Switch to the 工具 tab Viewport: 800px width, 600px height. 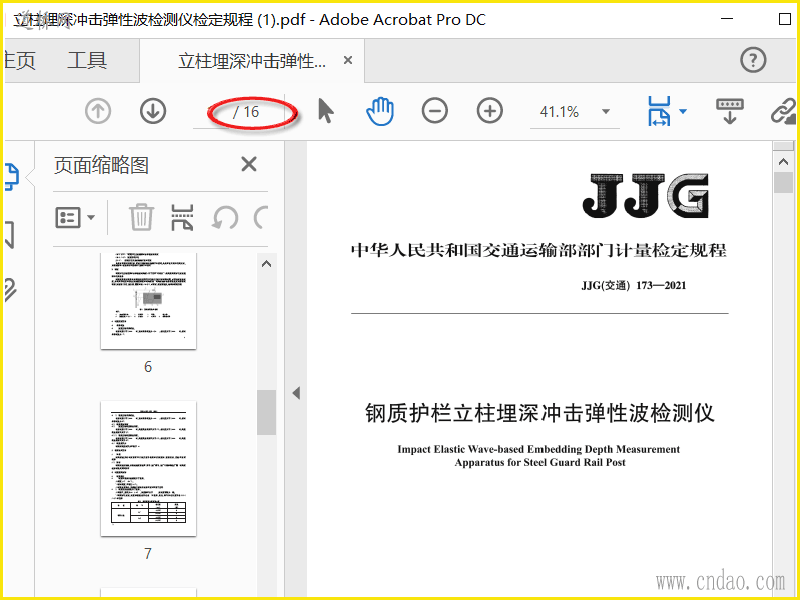87,60
